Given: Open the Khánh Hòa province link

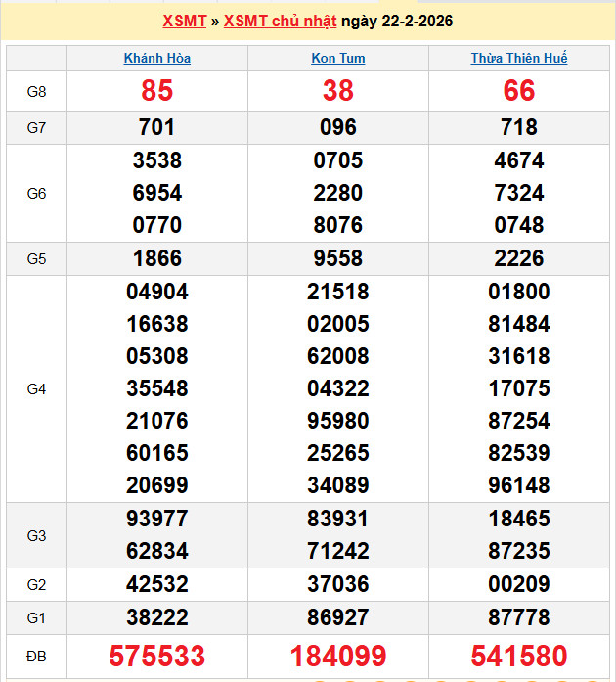Looking at the screenshot, I should pyautogui.click(x=157, y=58).
